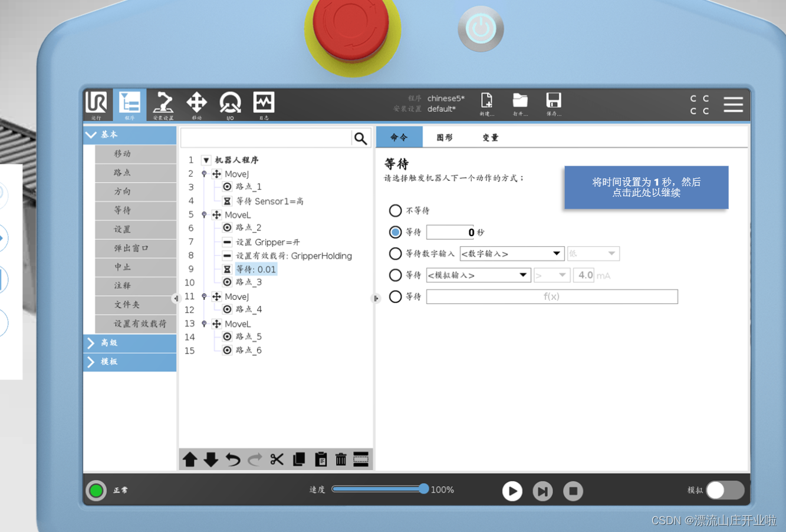Delete the selected program node
Viewport: 786px width, 532px height.
pyautogui.click(x=341, y=460)
